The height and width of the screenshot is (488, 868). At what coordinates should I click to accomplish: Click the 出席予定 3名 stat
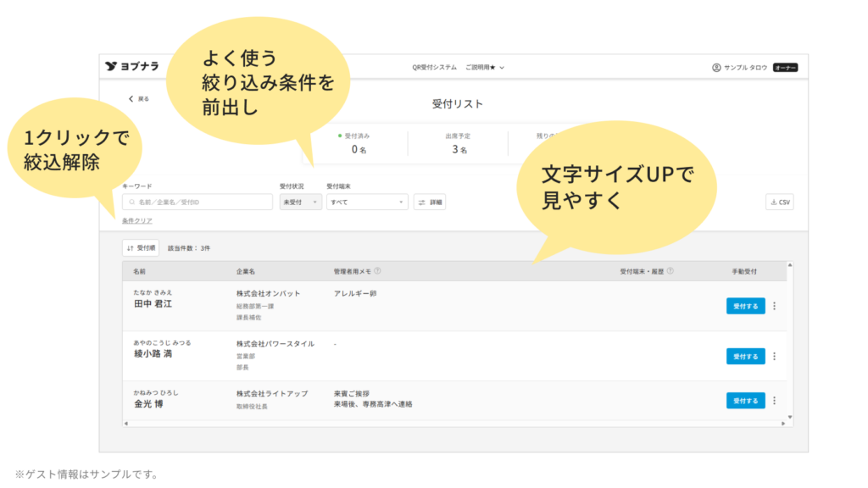click(x=458, y=143)
